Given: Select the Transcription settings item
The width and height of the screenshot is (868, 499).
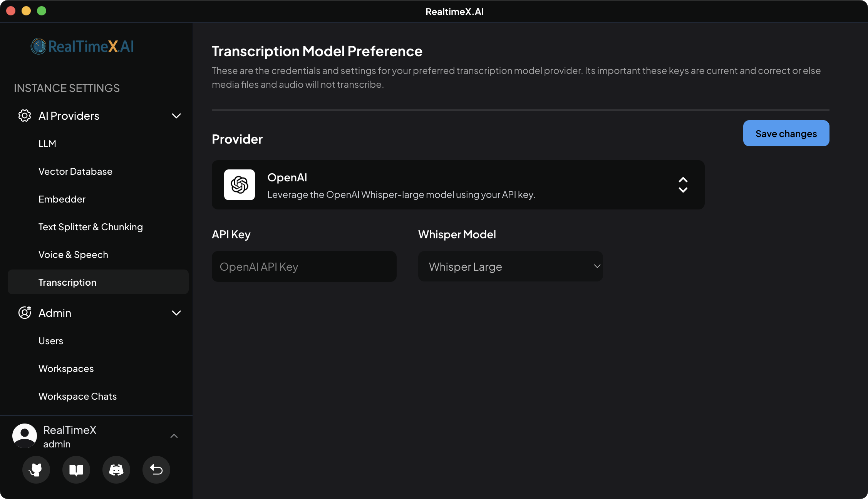Looking at the screenshot, I should pos(67,282).
